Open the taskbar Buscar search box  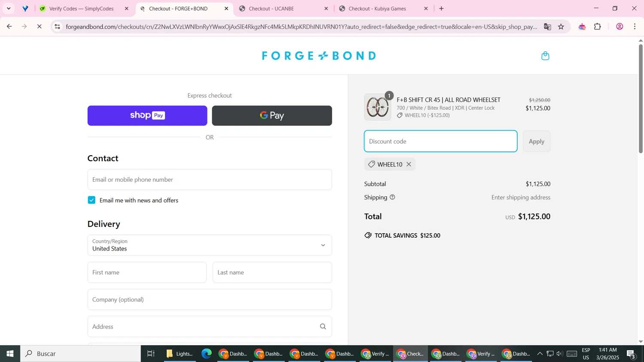click(x=81, y=354)
